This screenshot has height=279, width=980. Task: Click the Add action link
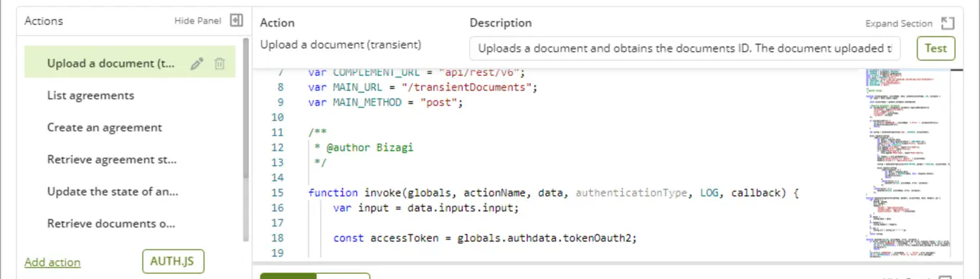pos(52,263)
